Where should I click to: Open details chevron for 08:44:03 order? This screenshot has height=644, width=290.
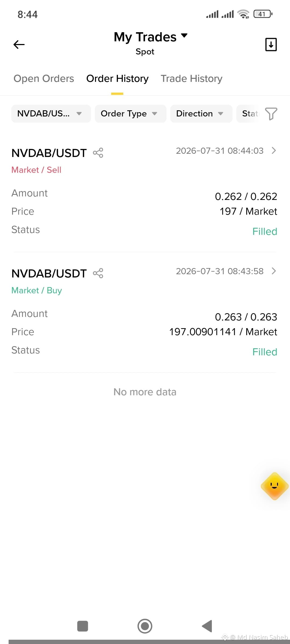[x=274, y=151]
